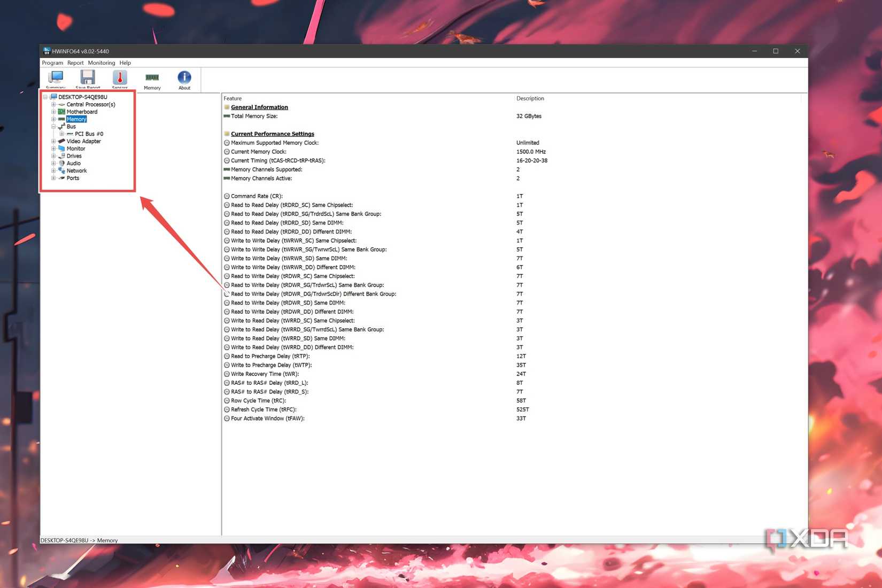Click the General Information heading
Screen dimensions: 882x588
coord(259,107)
